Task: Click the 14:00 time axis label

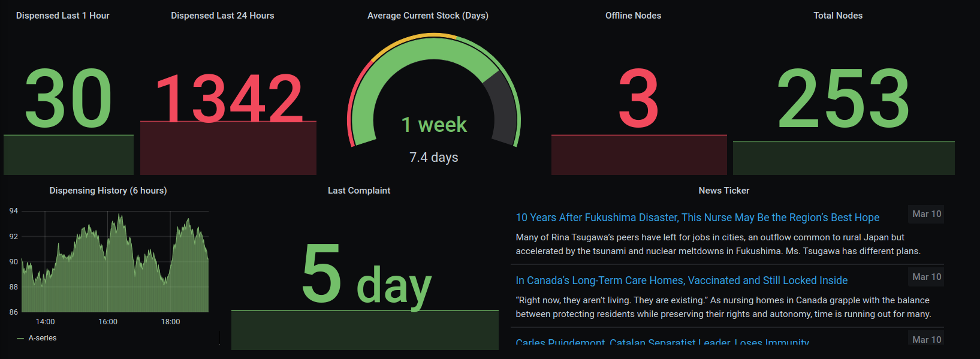Action: (45, 322)
